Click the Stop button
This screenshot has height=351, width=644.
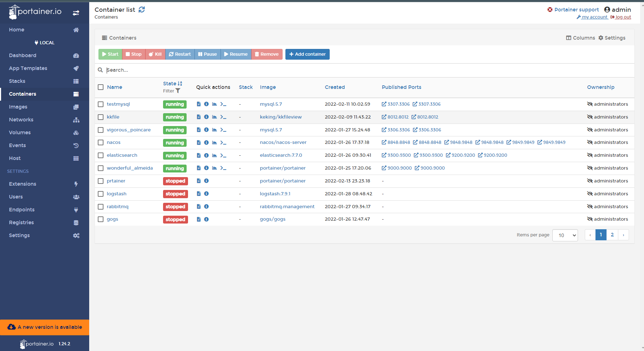coord(134,54)
